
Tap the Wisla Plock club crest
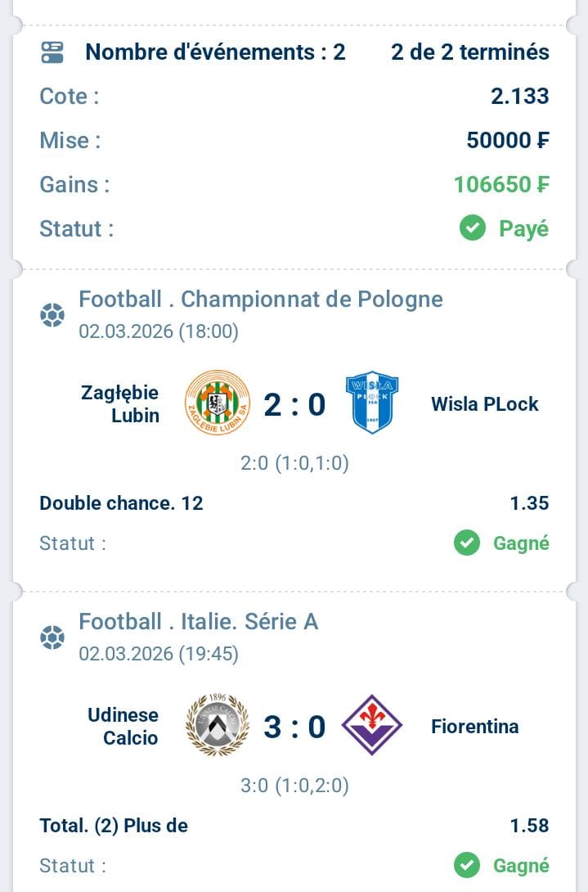click(371, 403)
